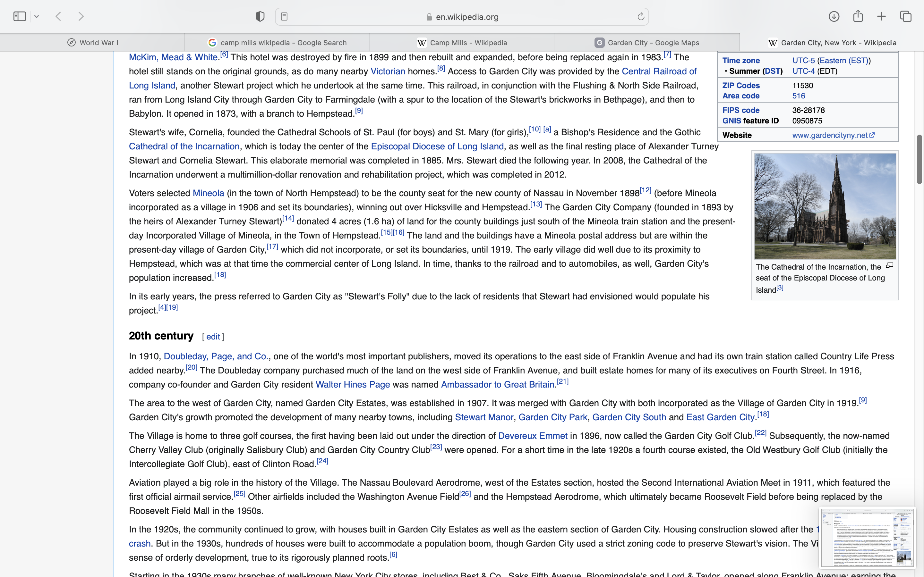This screenshot has width=924, height=577.
Task: Toggle the Safari sidebar button
Action: 20,16
